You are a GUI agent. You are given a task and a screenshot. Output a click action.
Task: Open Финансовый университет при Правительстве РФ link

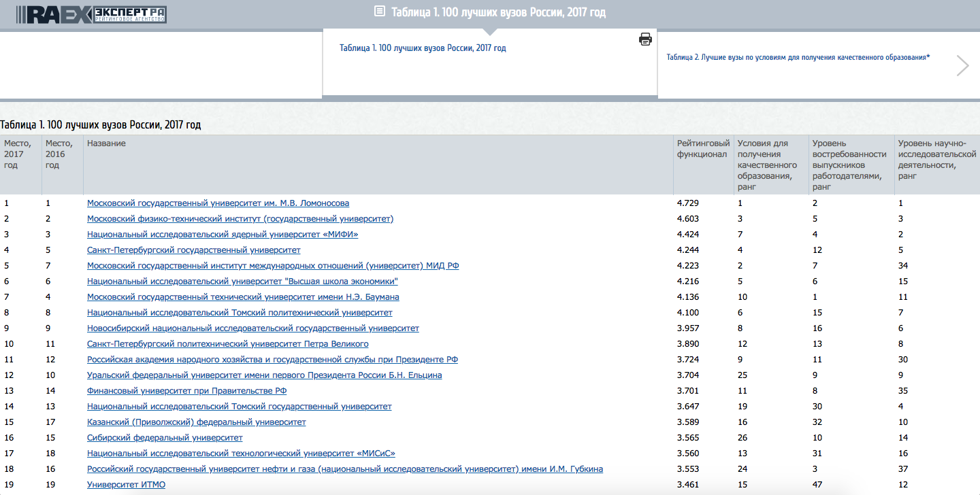coord(186,391)
